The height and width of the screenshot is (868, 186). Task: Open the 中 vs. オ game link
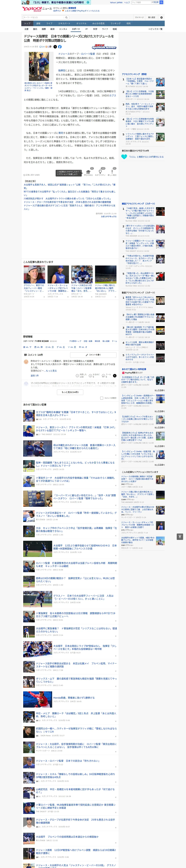pyautogui.click(x=83, y=347)
